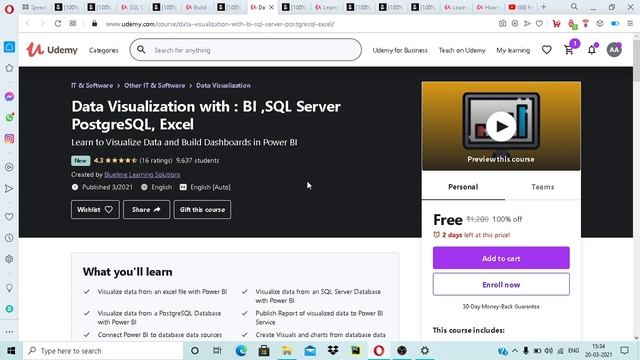Open the wishlist heart icon in the header
Image resolution: width=640 pixels, height=360 pixels.
pos(547,50)
